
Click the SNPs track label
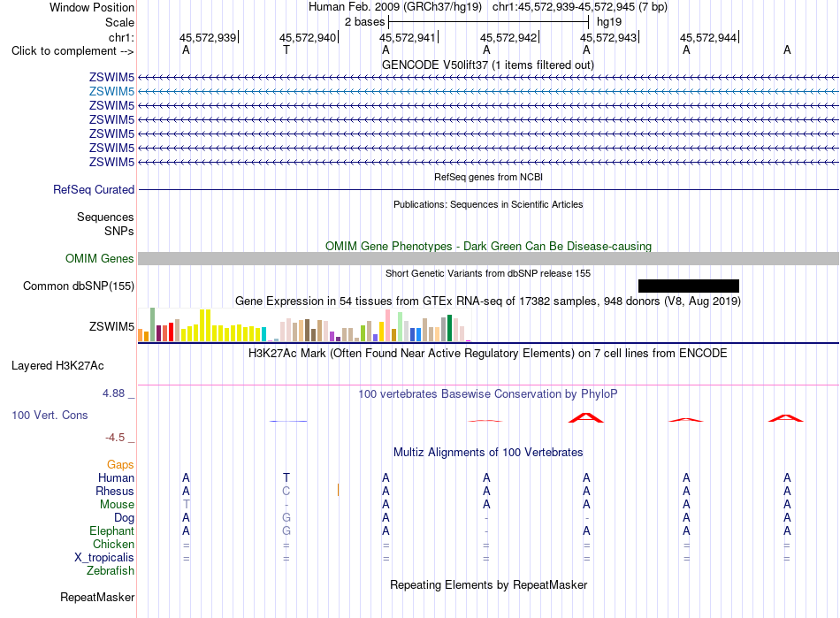[x=119, y=232]
